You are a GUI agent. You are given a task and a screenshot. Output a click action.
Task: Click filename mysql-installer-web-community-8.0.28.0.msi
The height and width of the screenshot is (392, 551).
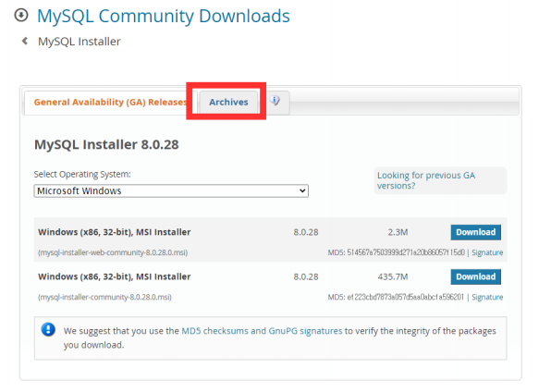[x=113, y=252]
